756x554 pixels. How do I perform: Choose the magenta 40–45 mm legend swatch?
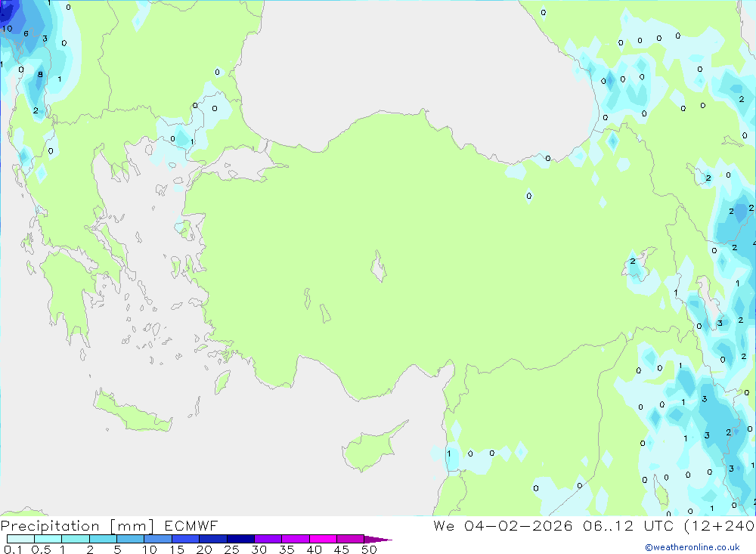323,539
